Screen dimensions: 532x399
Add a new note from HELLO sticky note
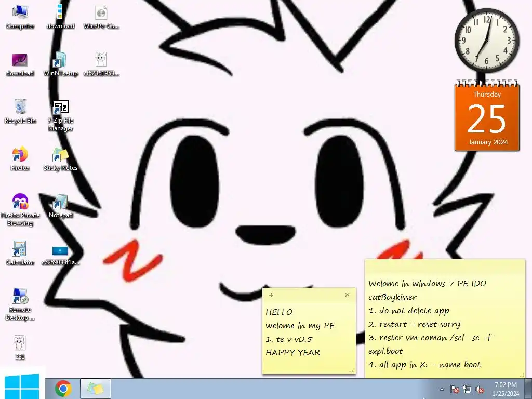pyautogui.click(x=271, y=295)
